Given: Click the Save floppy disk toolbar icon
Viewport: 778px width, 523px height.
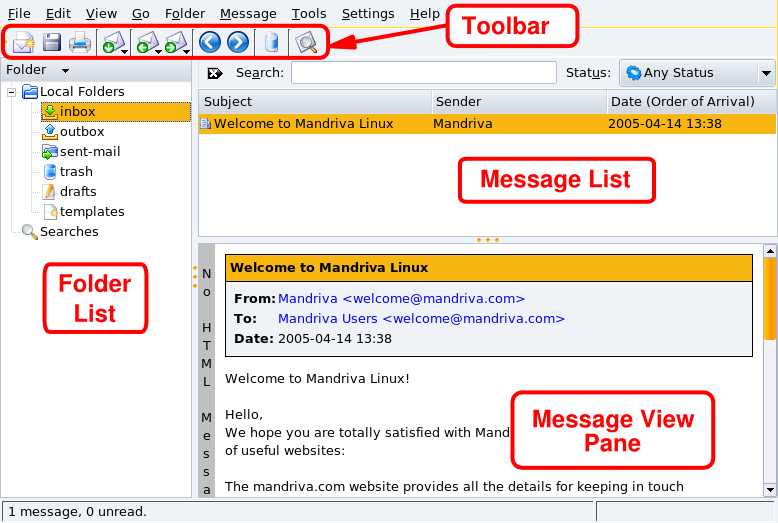Looking at the screenshot, I should point(52,42).
